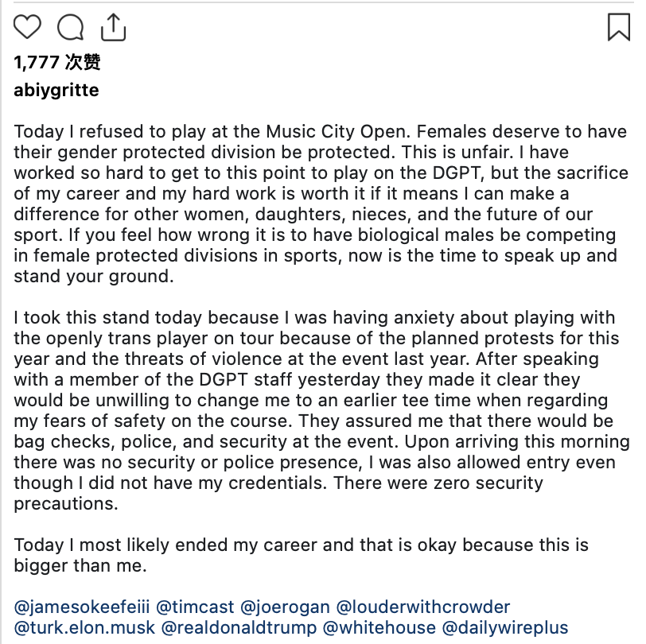
Task: Save the post with the bookmark icon
Action: point(619,27)
